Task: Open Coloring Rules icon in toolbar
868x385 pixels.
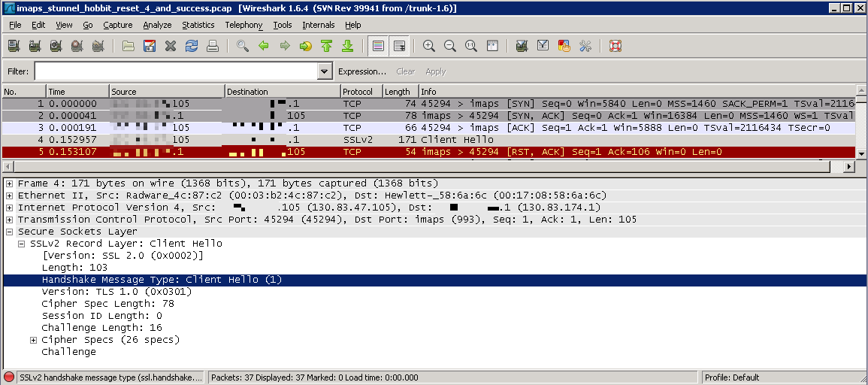Action: [564, 46]
